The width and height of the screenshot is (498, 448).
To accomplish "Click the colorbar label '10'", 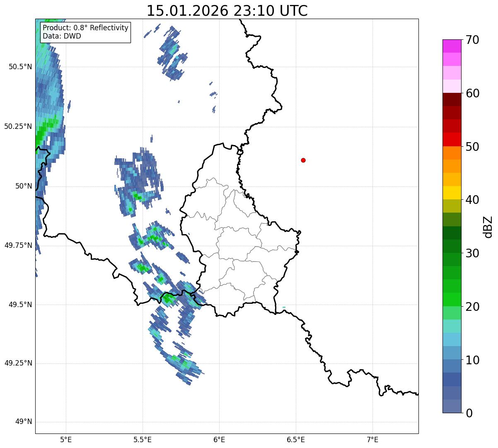I will point(472,360).
